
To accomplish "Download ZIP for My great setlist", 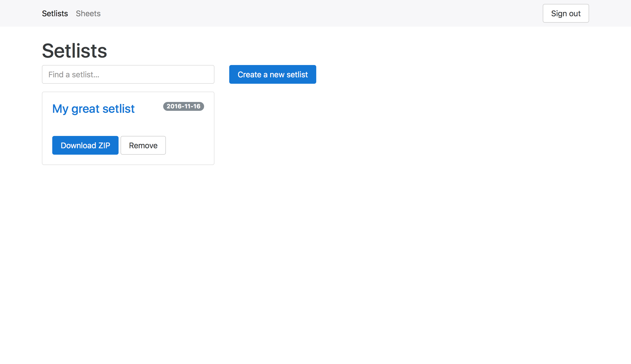I will 85,145.
